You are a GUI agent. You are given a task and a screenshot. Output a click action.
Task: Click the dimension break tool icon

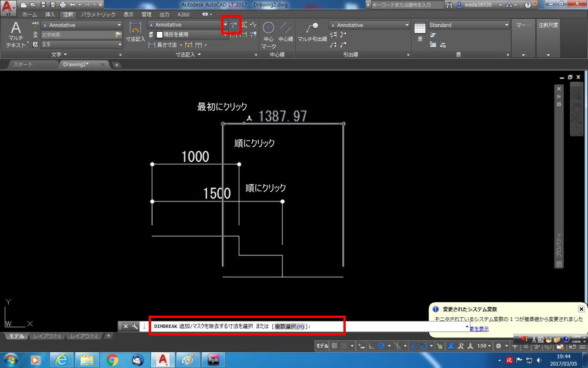pos(233,25)
